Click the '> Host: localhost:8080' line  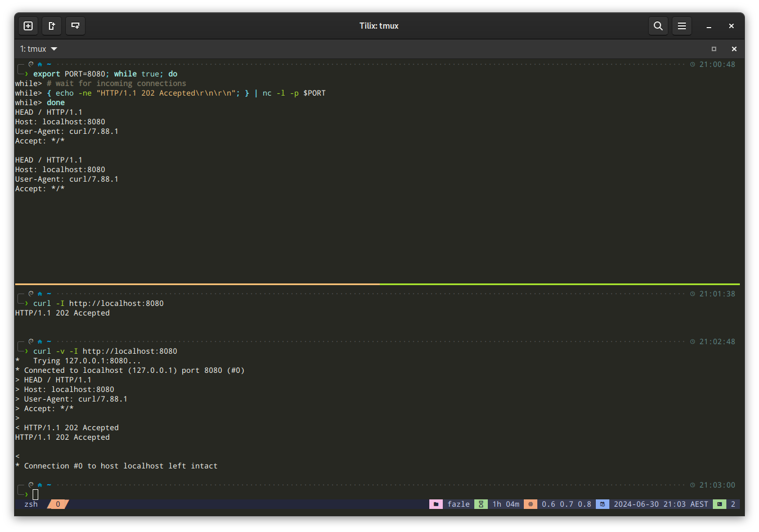(65, 389)
